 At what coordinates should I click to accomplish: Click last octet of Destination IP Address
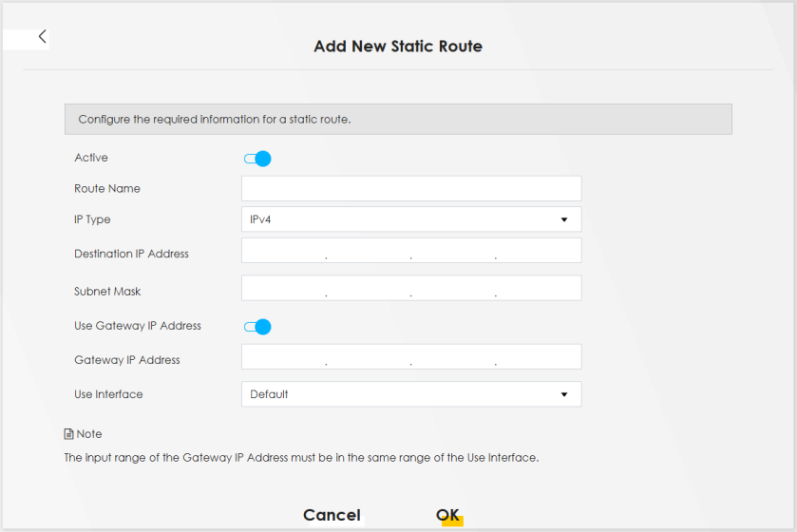tap(538, 251)
